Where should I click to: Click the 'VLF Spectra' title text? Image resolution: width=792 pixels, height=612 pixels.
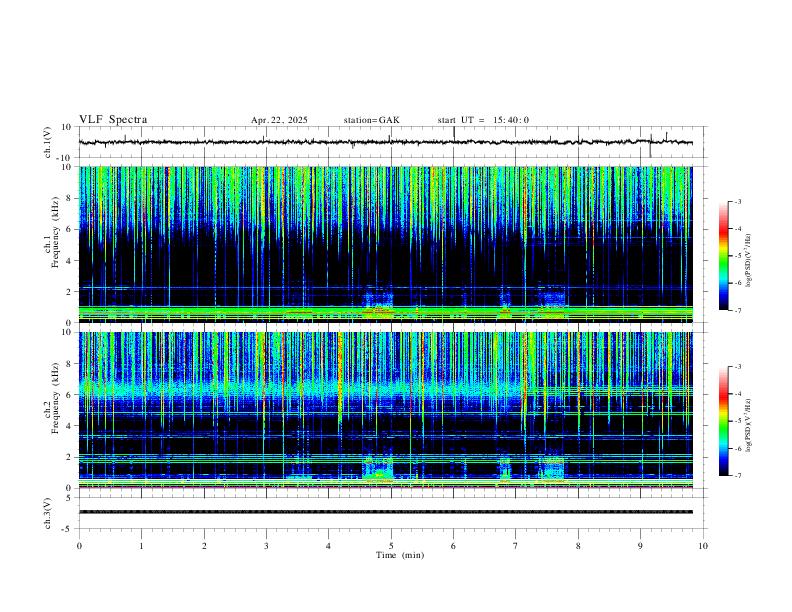(x=113, y=120)
